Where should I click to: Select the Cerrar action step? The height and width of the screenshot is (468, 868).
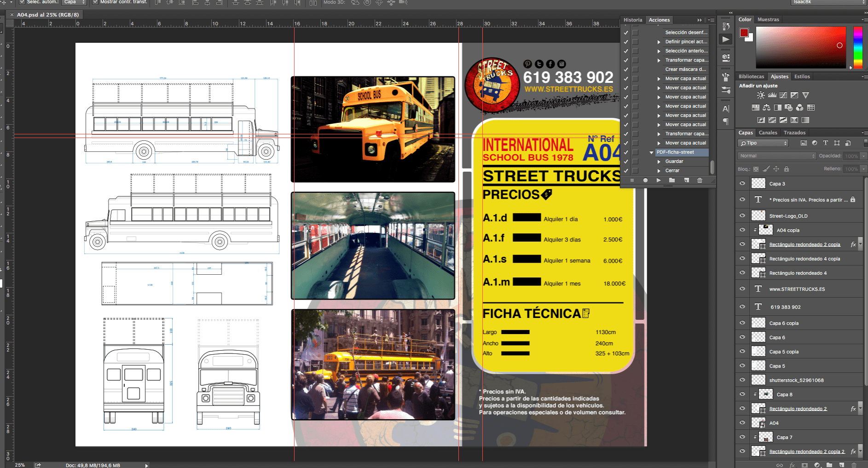(x=672, y=171)
